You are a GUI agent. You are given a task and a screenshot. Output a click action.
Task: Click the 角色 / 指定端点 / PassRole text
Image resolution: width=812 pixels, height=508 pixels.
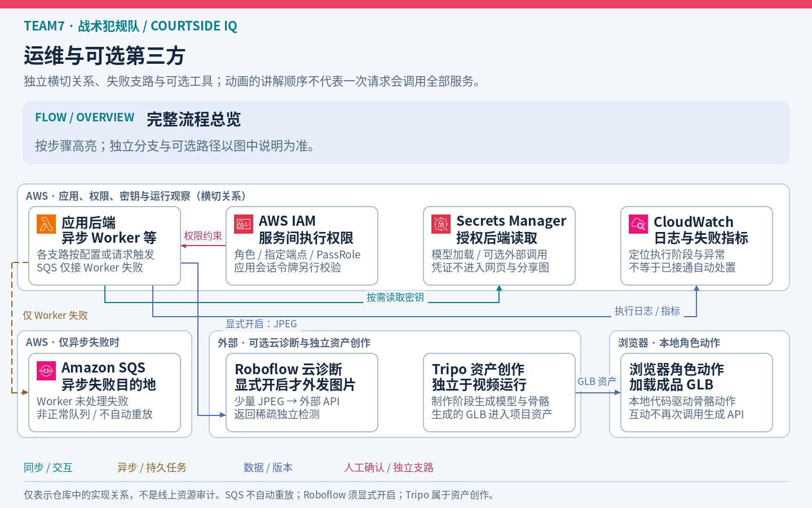tap(297, 255)
